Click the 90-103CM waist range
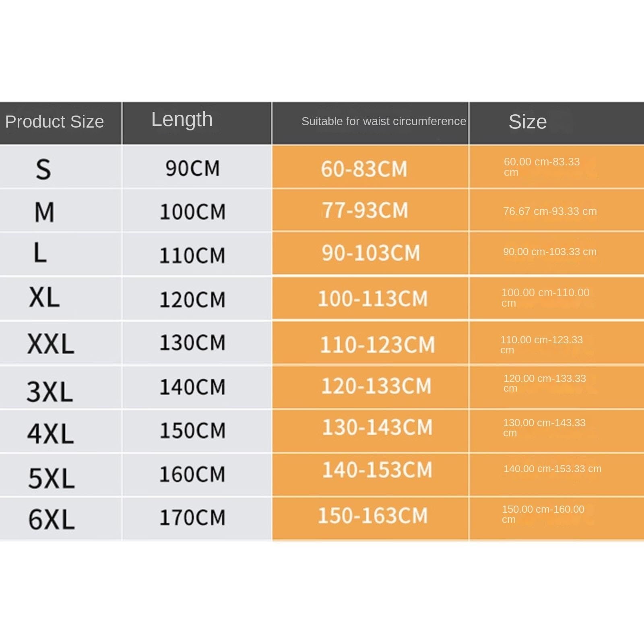This screenshot has width=644, height=644. 371,253
